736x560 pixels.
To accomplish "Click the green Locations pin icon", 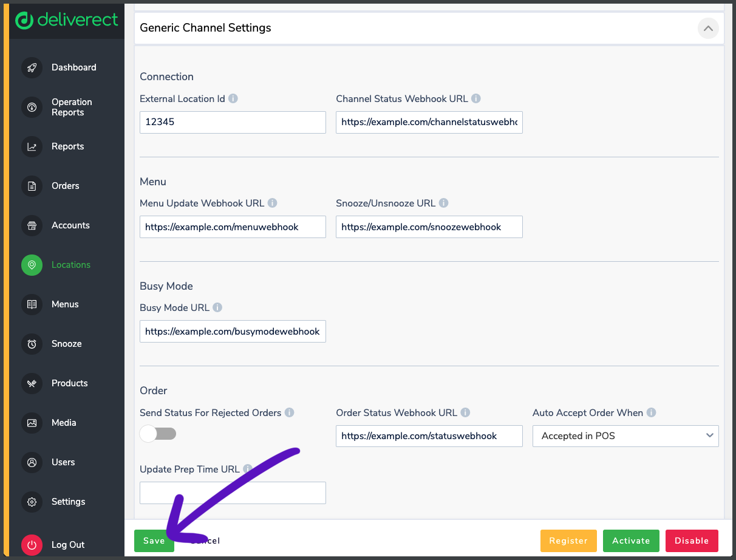I will (x=32, y=265).
